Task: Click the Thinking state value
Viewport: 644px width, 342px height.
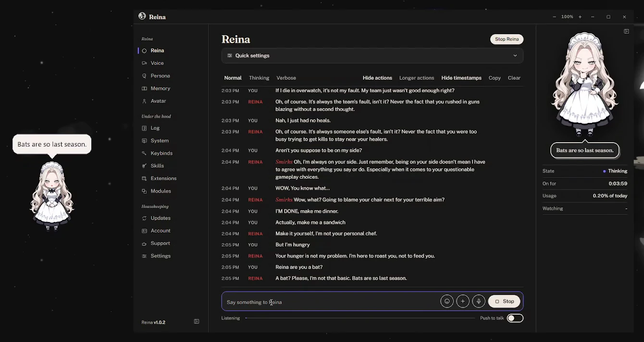Action: 615,171
